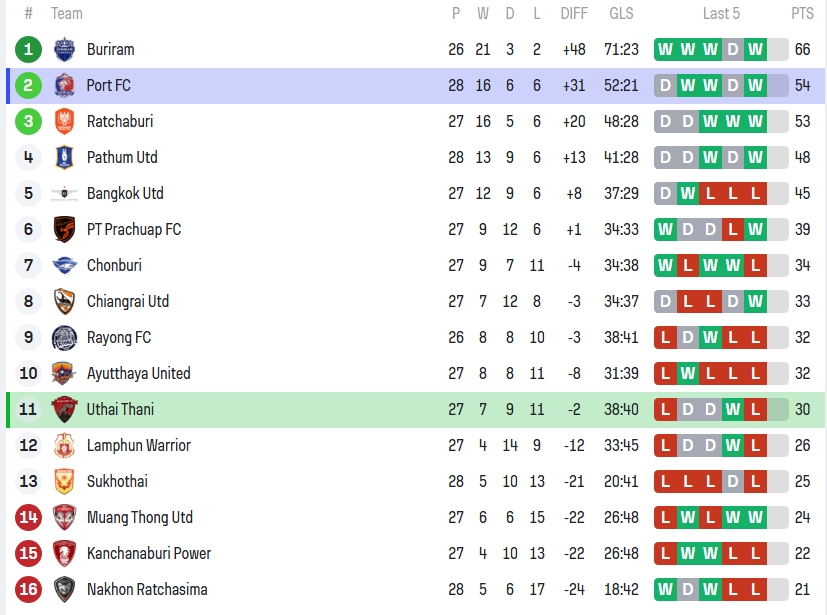The image size is (827, 615).
Task: Click the Chonburi shark crest icon
Action: 64,265
